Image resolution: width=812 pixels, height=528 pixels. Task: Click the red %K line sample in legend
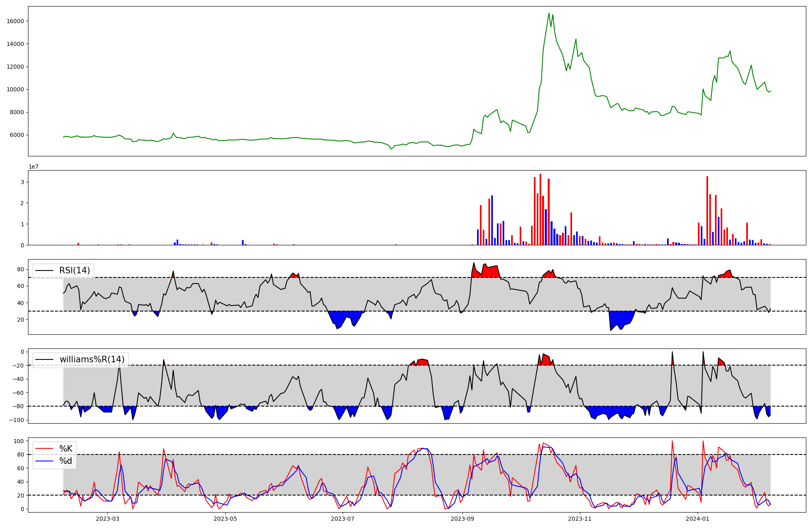click(x=44, y=448)
